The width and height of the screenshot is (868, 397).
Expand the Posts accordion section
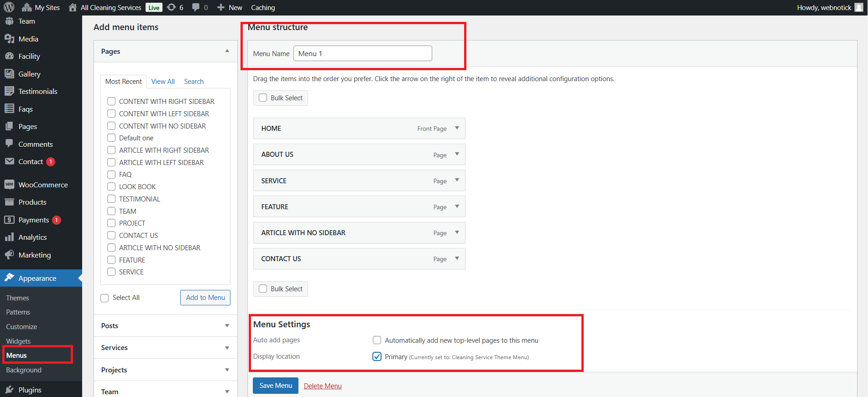[x=227, y=325]
